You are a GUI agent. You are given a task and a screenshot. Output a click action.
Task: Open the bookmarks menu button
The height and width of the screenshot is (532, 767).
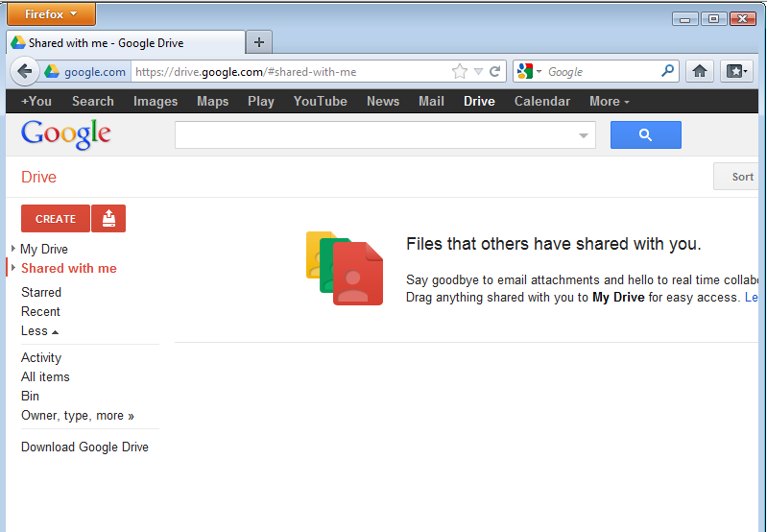(736, 71)
